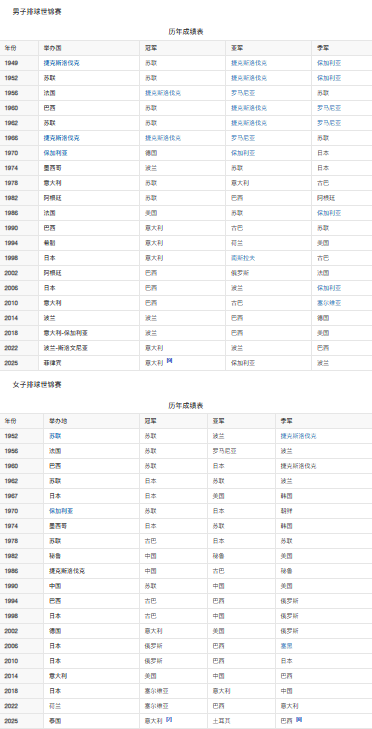Open 保加利亚 third-place link in men's 1949 row
This screenshot has height=729, width=372.
[x=329, y=63]
